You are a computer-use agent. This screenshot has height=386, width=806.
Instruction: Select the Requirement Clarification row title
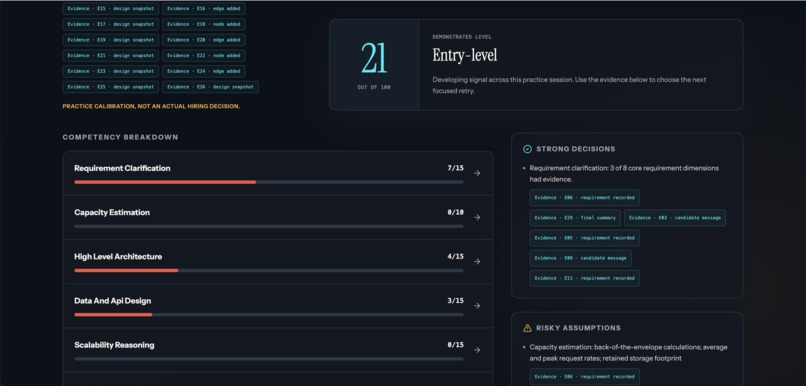(122, 168)
